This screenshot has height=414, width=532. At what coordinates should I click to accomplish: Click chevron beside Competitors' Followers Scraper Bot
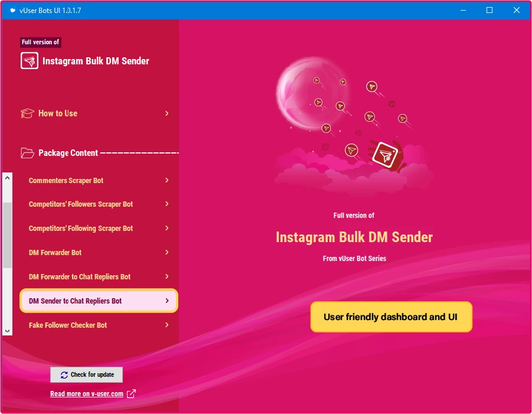[x=167, y=204]
